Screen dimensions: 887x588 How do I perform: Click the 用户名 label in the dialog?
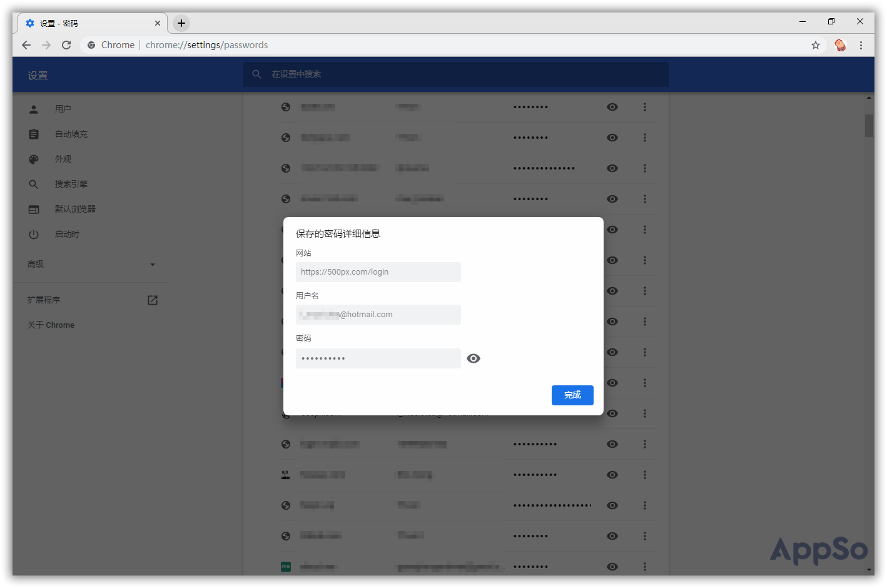tap(307, 296)
